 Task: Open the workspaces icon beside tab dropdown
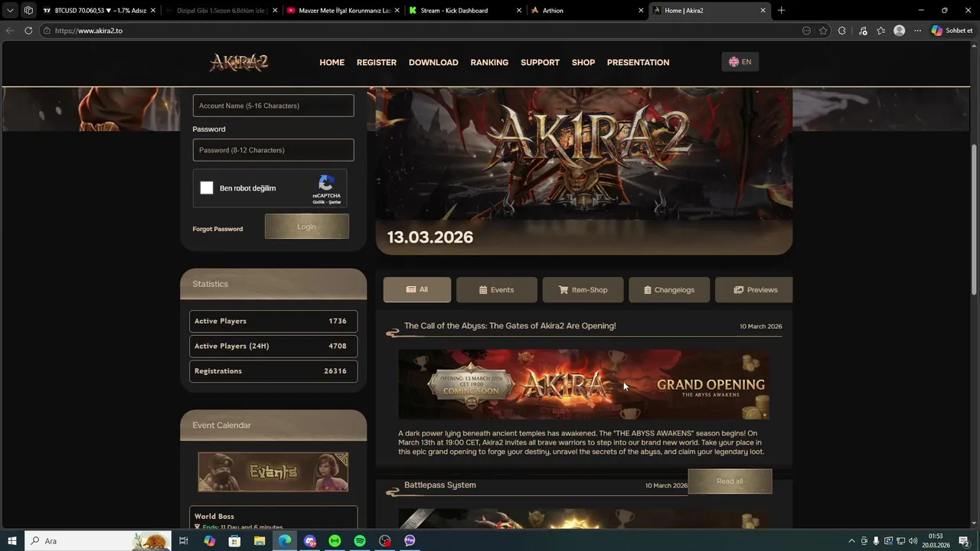coord(28,11)
